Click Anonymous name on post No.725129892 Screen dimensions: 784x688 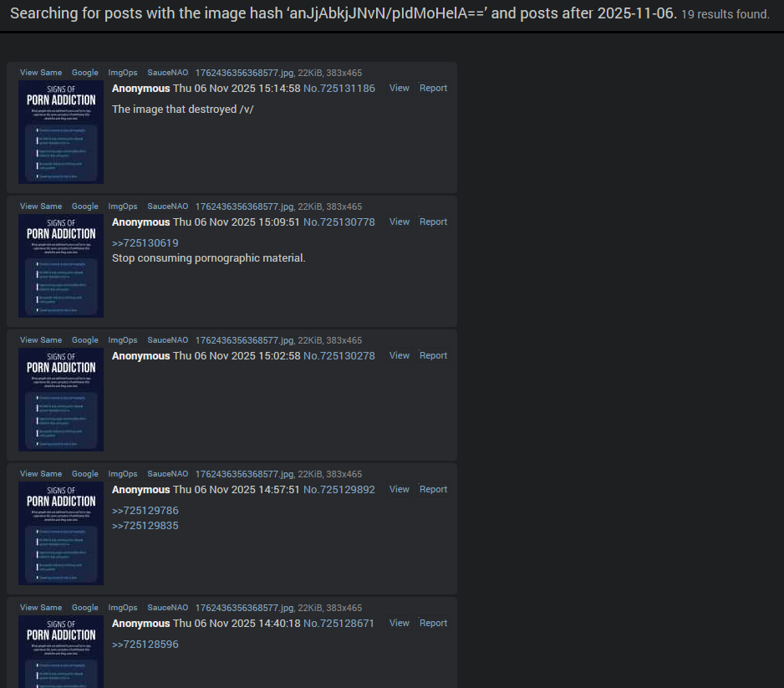[x=141, y=490]
